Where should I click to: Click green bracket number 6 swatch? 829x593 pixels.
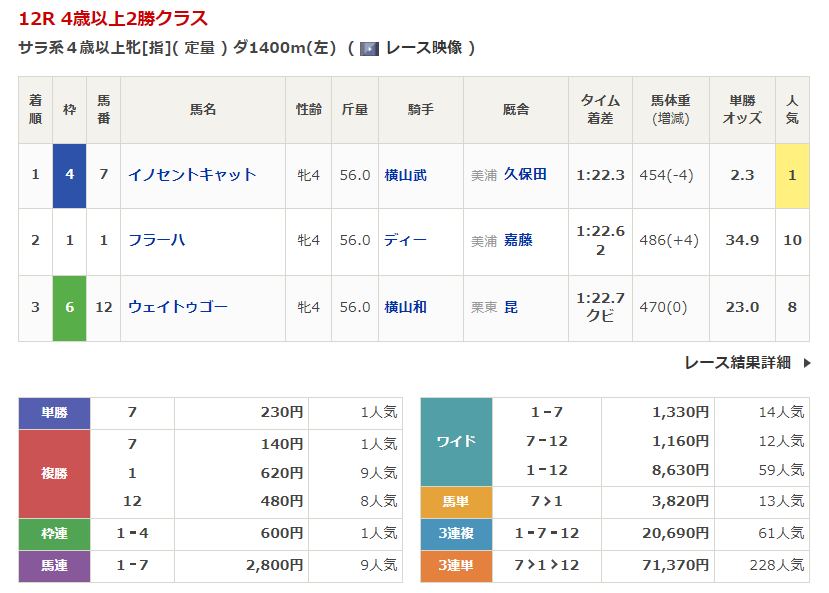click(69, 307)
